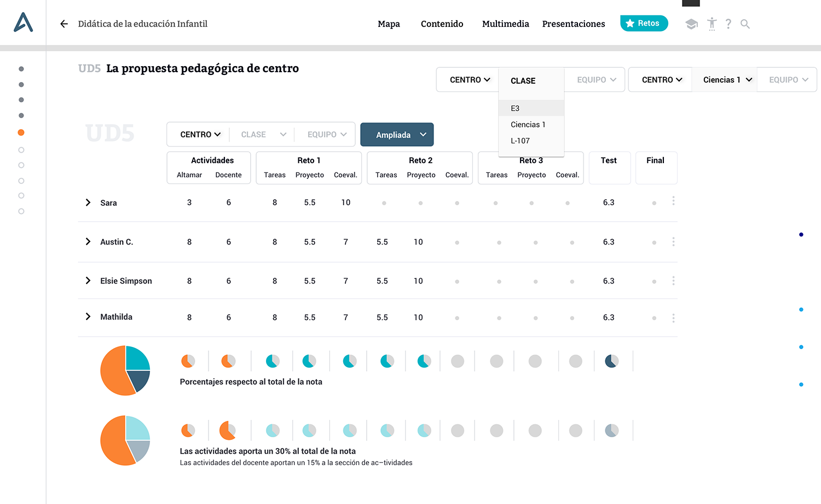Select the last hollow unit dot in sidebar
This screenshot has width=821, height=504.
point(21,211)
